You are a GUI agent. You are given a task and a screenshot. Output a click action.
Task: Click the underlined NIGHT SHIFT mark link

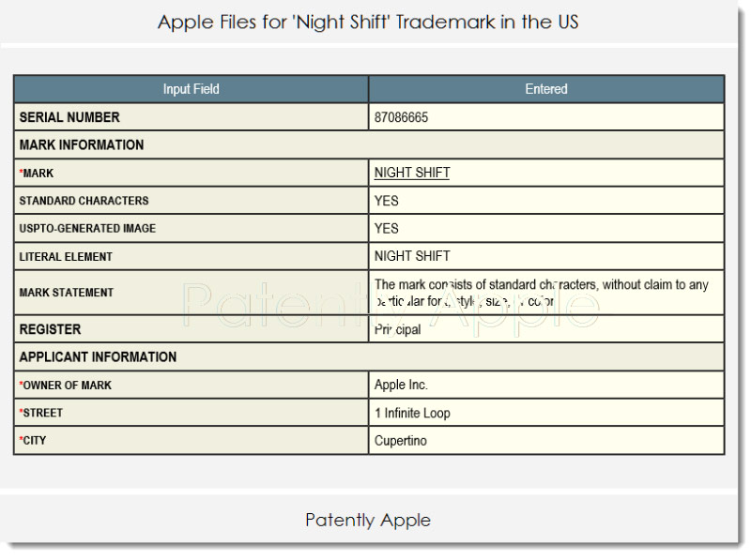(x=412, y=173)
